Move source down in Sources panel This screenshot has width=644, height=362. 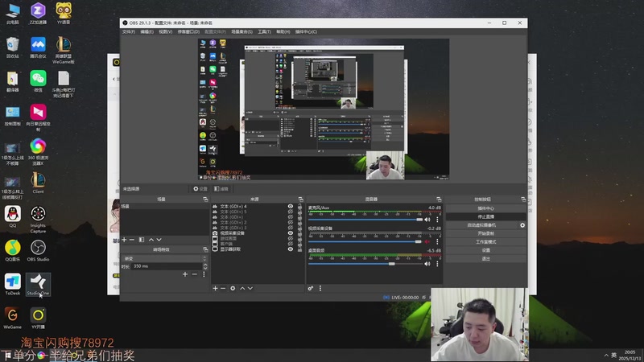tap(250, 289)
